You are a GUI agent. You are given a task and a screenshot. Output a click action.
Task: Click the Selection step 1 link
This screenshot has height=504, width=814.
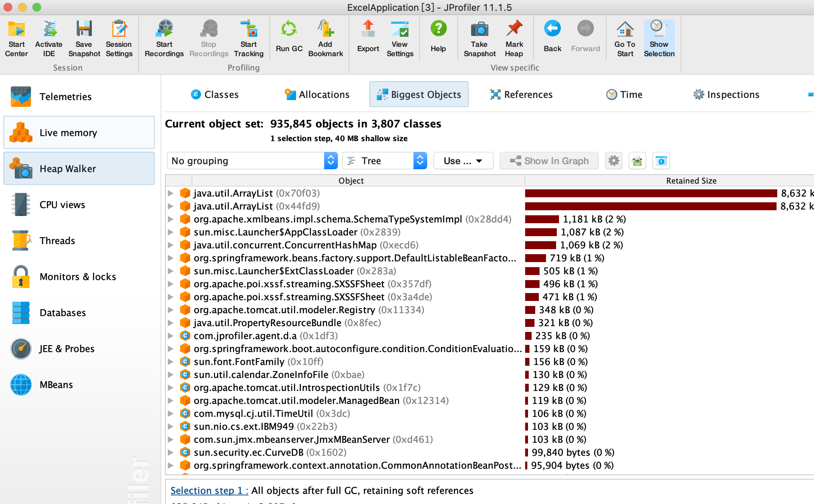tap(209, 490)
